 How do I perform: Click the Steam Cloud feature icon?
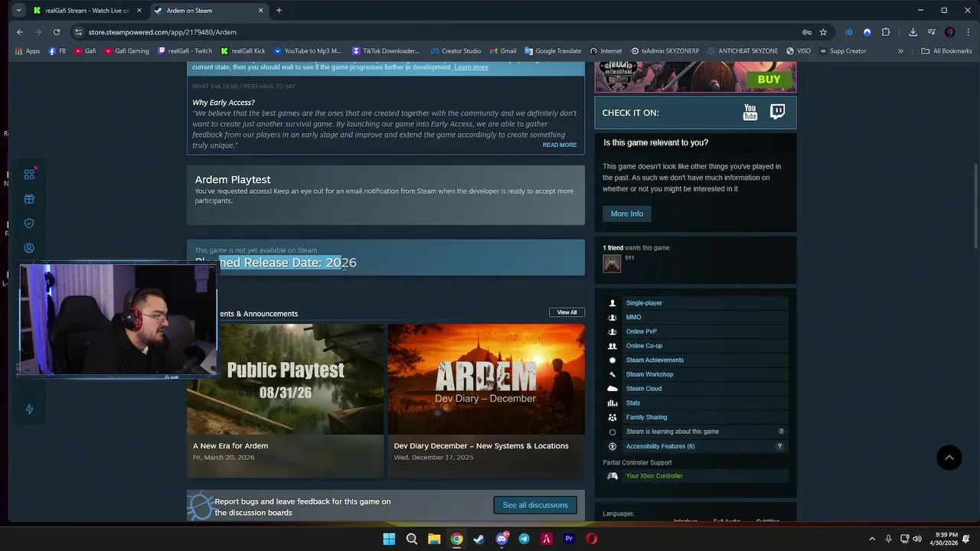pyautogui.click(x=612, y=389)
